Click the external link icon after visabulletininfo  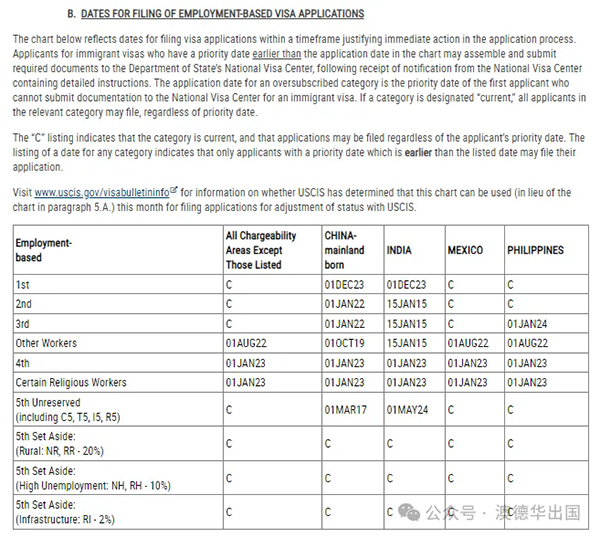[173, 190]
